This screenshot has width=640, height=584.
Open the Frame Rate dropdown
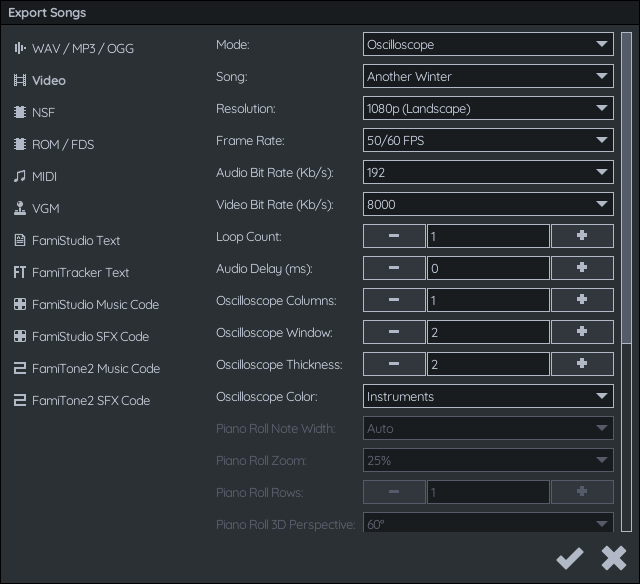point(488,140)
